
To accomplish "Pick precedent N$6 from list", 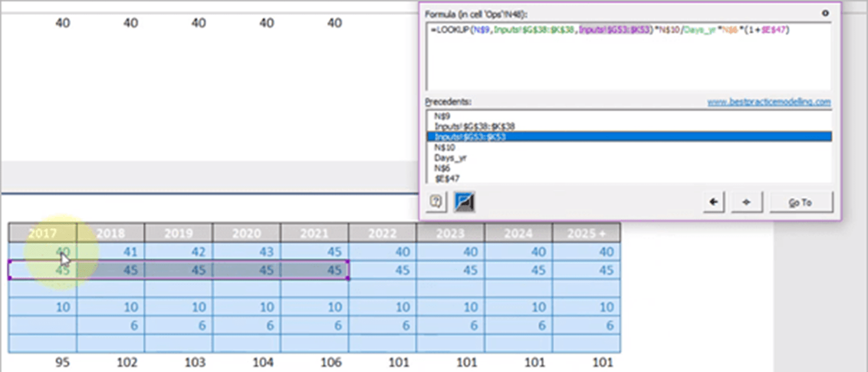I will [442, 168].
